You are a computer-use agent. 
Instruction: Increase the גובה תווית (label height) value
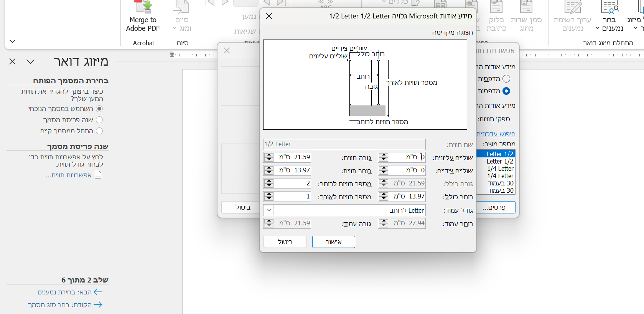(269, 155)
